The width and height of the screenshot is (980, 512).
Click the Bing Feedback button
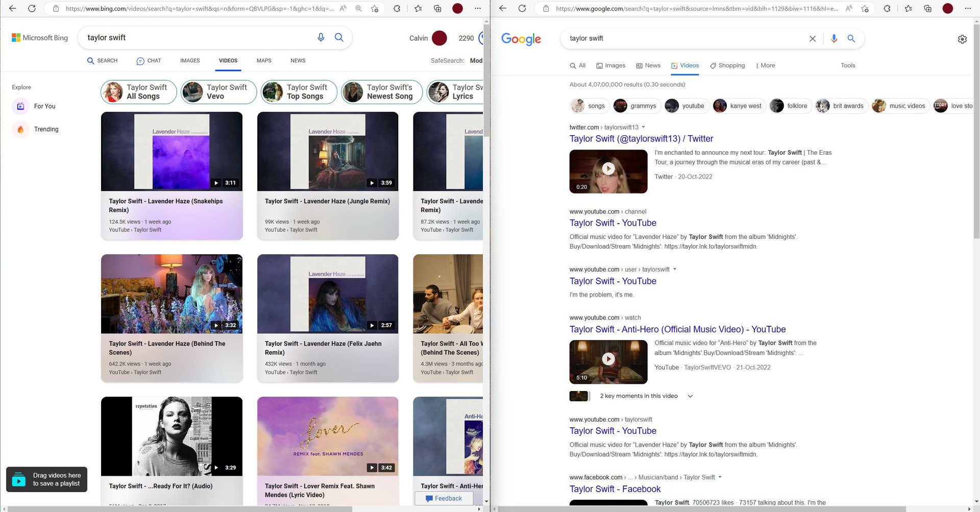444,498
